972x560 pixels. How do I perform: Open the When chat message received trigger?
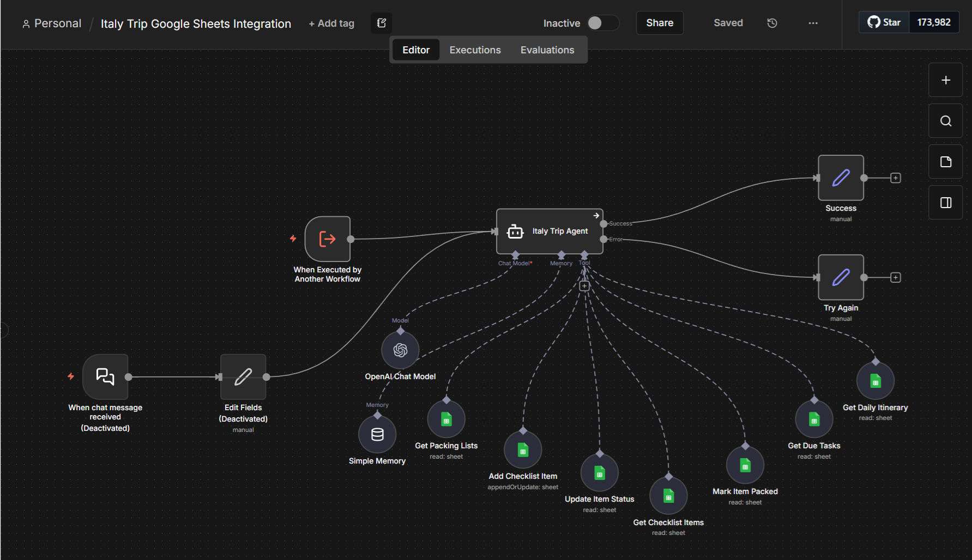click(x=105, y=376)
